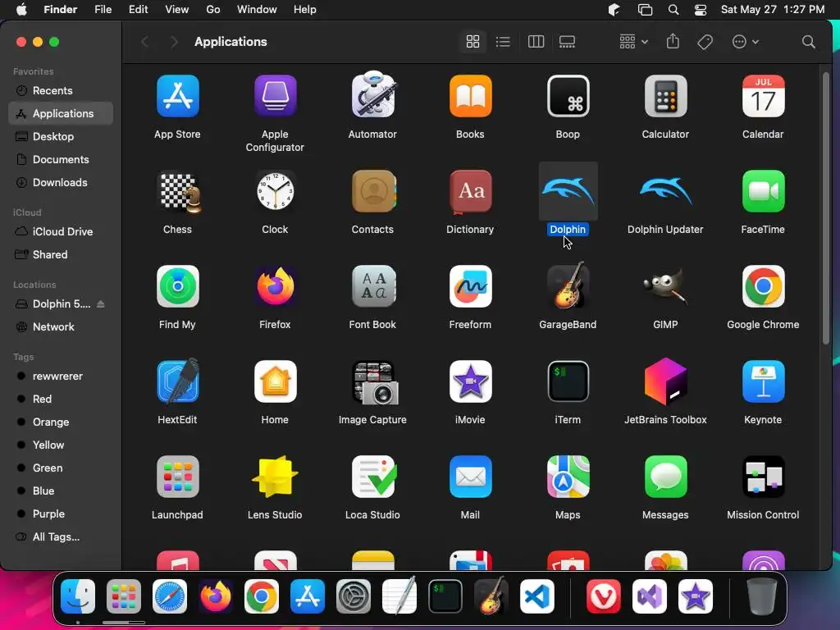Open Spotlight search in menu bar
The height and width of the screenshot is (630, 840).
click(673, 10)
